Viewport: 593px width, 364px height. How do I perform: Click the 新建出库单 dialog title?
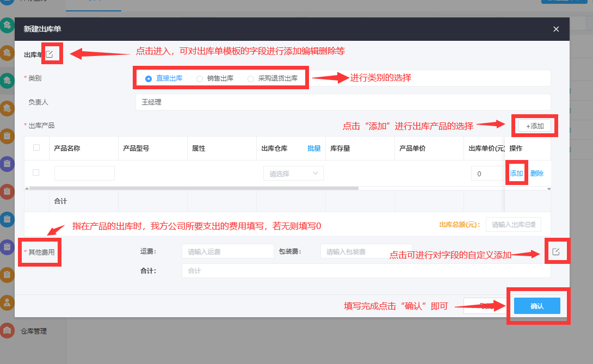click(42, 29)
